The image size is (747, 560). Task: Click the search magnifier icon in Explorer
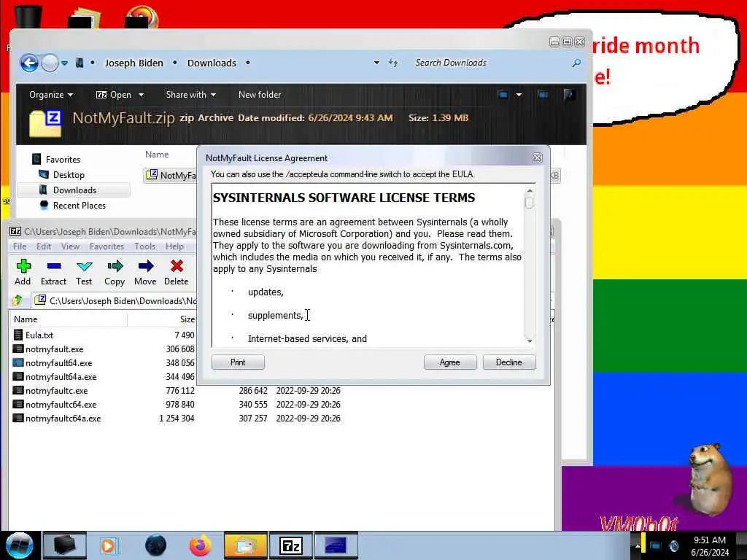[576, 63]
